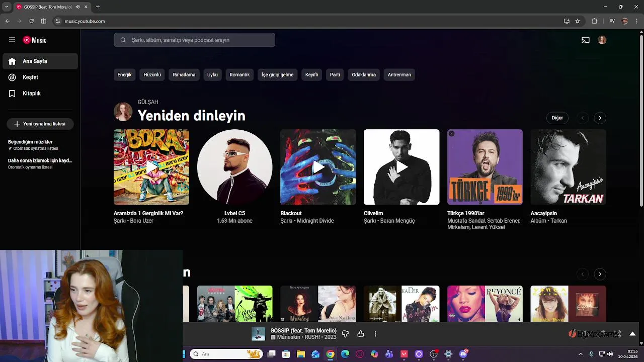Open File Explorer in the taskbar
Viewport: 644px width, 362px height.
click(301, 354)
